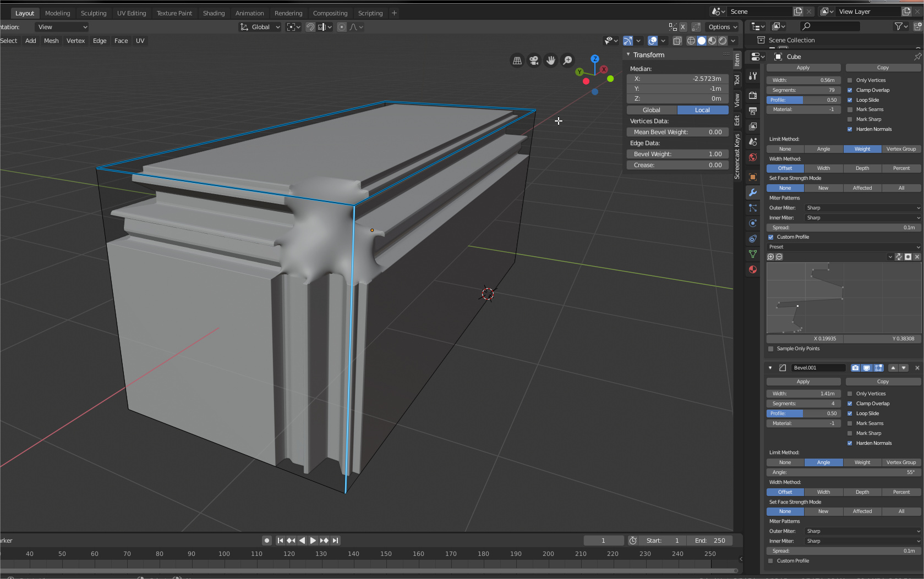
Task: Open the Edge menu
Action: click(x=100, y=41)
